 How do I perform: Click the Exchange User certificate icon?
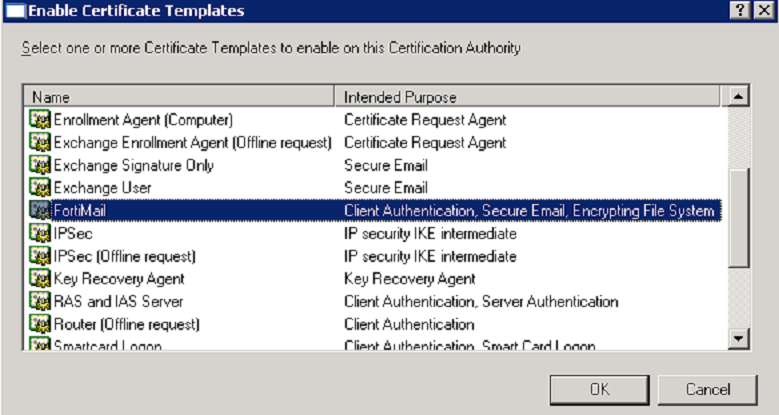click(x=40, y=188)
